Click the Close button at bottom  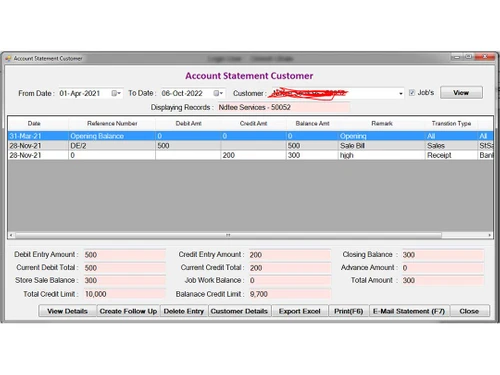tap(469, 311)
